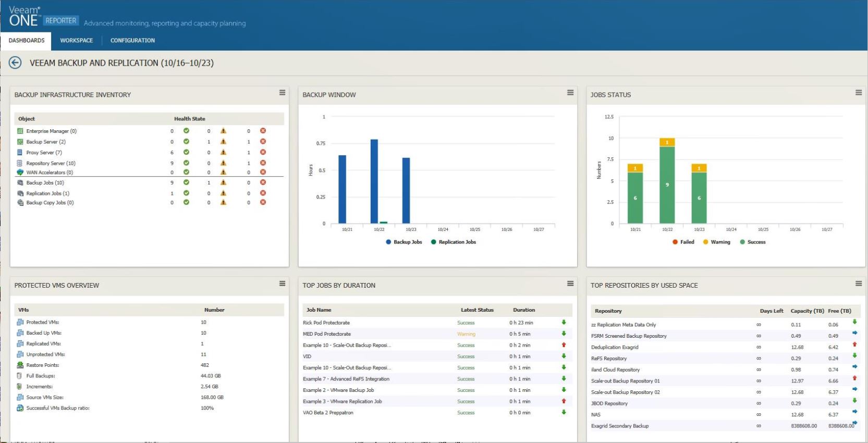Image resolution: width=868 pixels, height=443 pixels.
Task: Click the back arrow beside dashboard title
Action: 15,63
